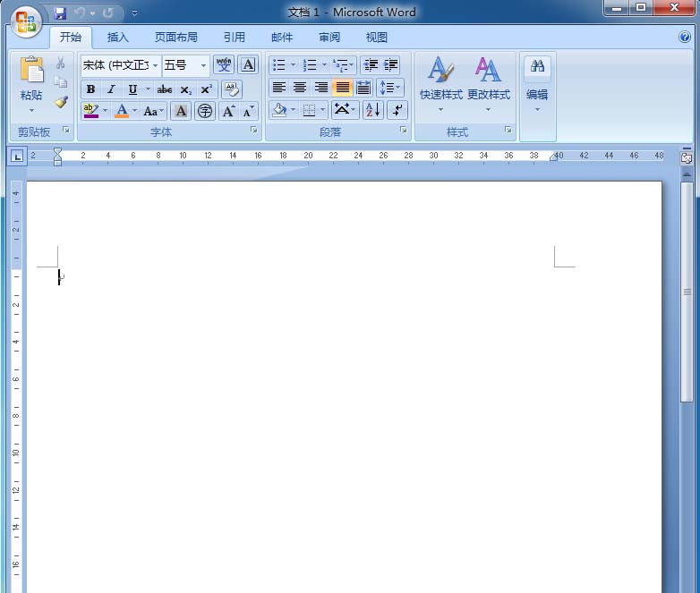Viewport: 700px width, 593px height.
Task: Toggle Show/Hide paragraph marks
Action: [x=397, y=110]
